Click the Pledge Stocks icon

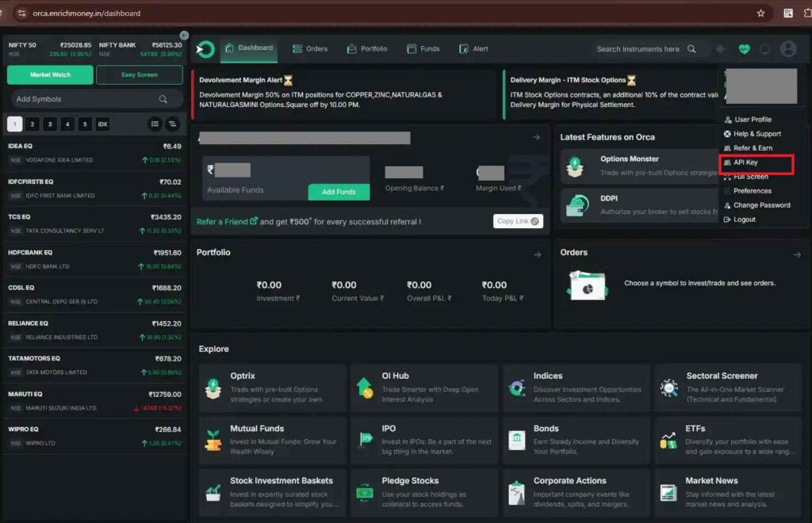365,492
